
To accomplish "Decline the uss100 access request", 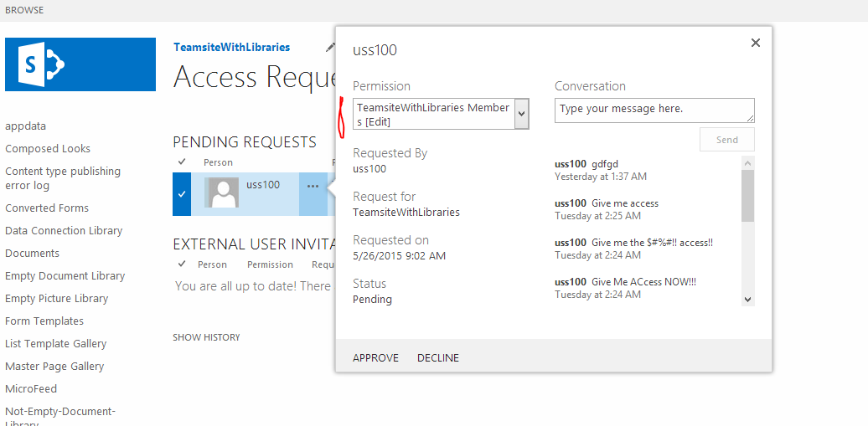I will click(x=438, y=358).
